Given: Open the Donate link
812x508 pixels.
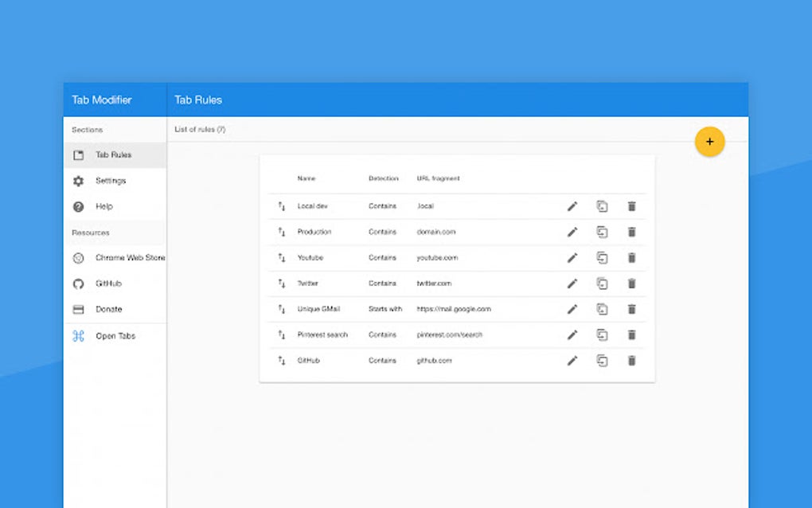Looking at the screenshot, I should (x=108, y=309).
